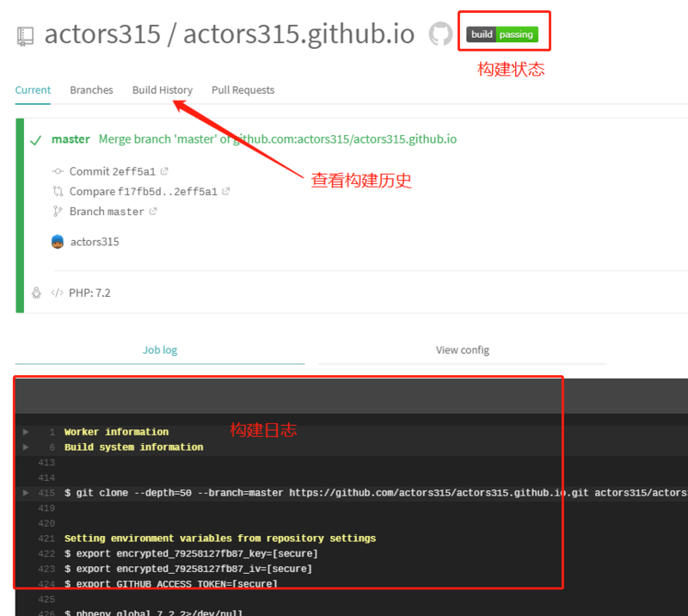Click the export encrypted_79258127fb87_key log line

[191, 554]
